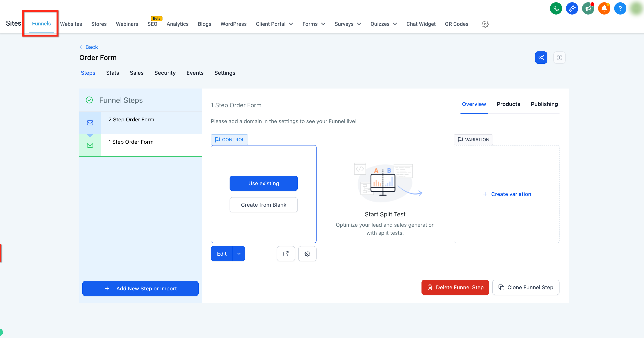
Task: Click the green phone call icon
Action: (556, 8)
